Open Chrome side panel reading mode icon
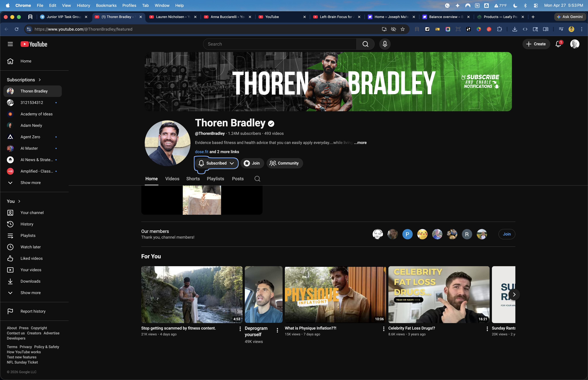The image size is (588, 380). [546, 29]
